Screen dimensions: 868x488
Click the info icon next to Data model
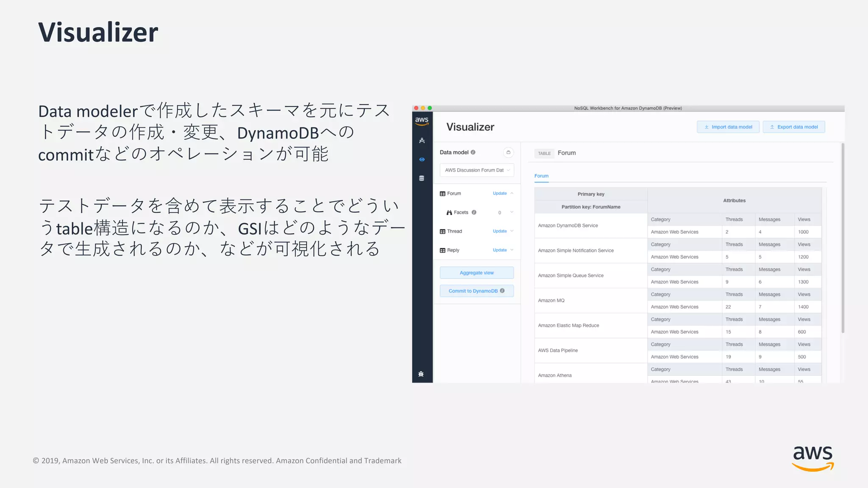click(x=473, y=152)
